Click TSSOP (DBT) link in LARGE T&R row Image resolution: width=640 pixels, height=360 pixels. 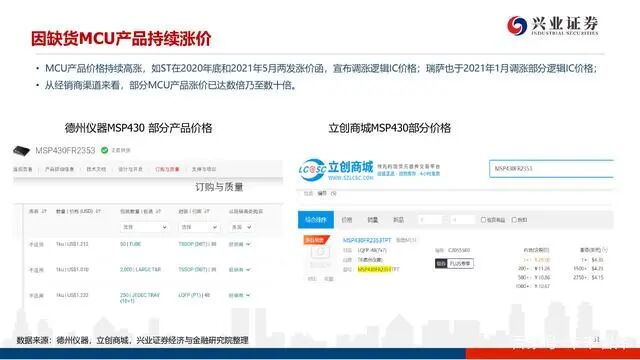tap(197, 270)
